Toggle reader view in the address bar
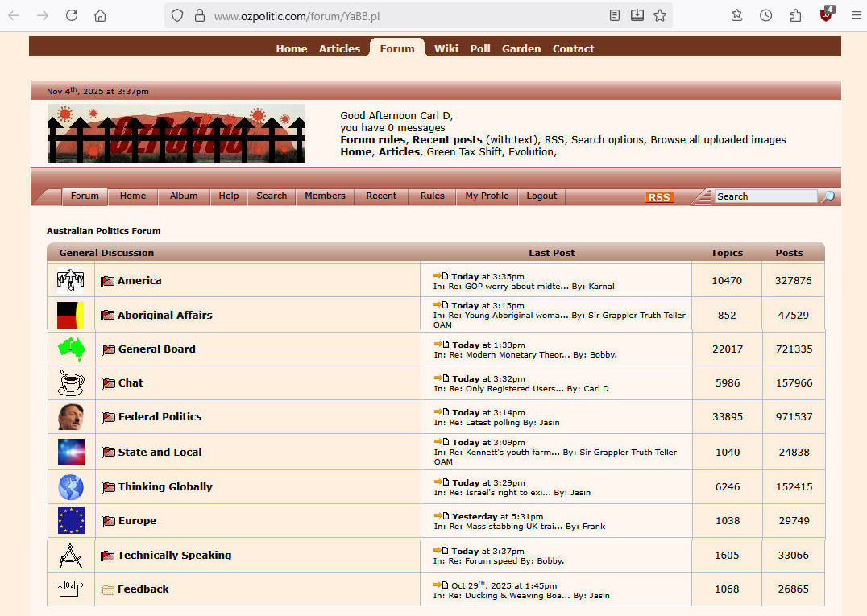The height and width of the screenshot is (616, 867). tap(615, 15)
